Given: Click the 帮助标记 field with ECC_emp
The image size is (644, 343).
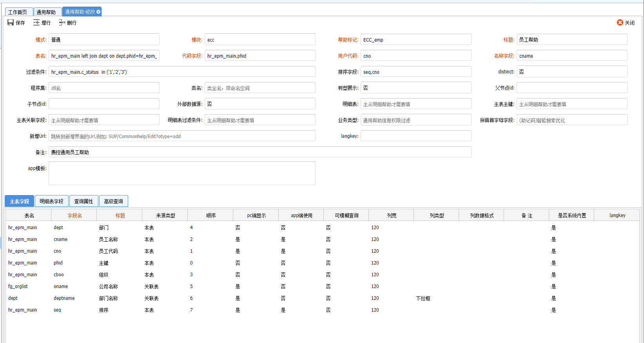Looking at the screenshot, I should point(416,39).
